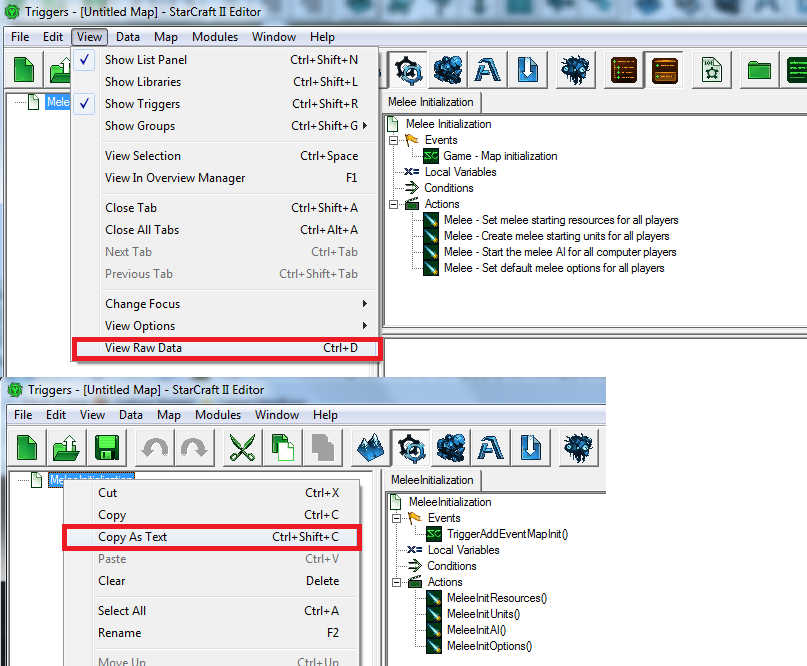Click the document-with-gear icon in the upper toolbar
Viewport: 807px width, 666px height.
712,69
